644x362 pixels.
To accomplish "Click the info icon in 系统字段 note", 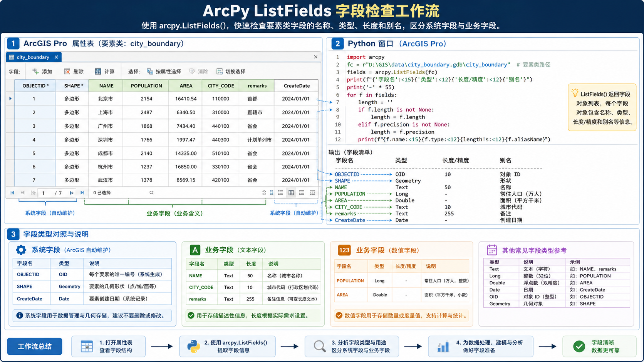I will [20, 315].
